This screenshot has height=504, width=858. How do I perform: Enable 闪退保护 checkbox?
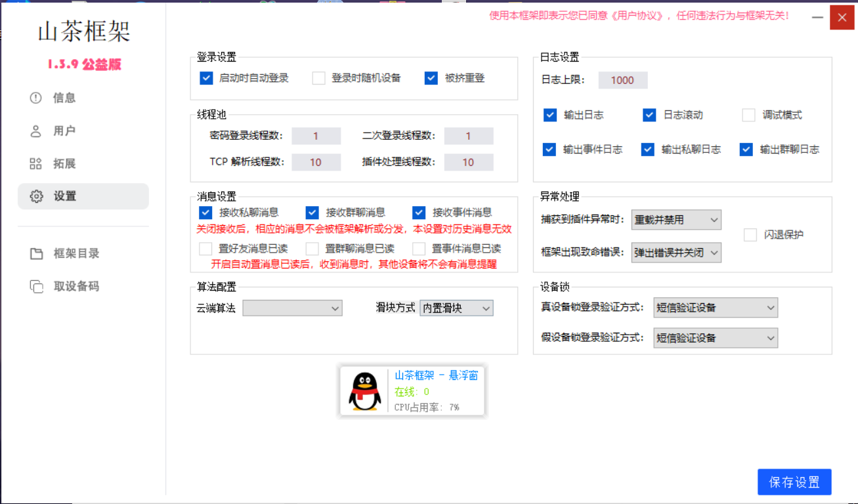(x=750, y=235)
